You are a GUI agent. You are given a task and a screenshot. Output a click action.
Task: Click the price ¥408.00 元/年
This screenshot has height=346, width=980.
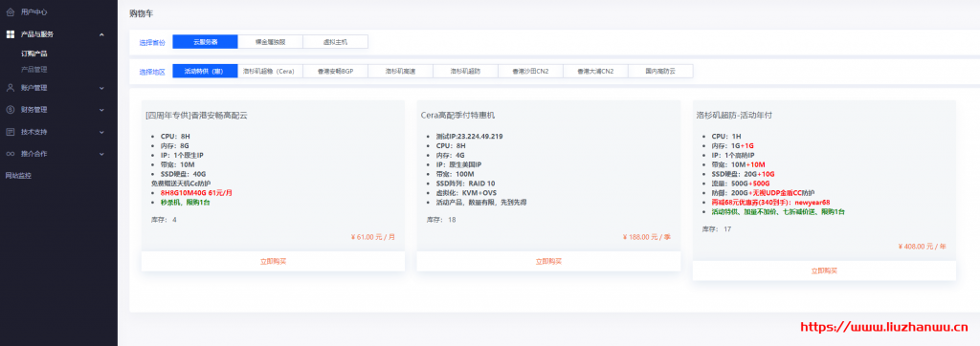(922, 246)
